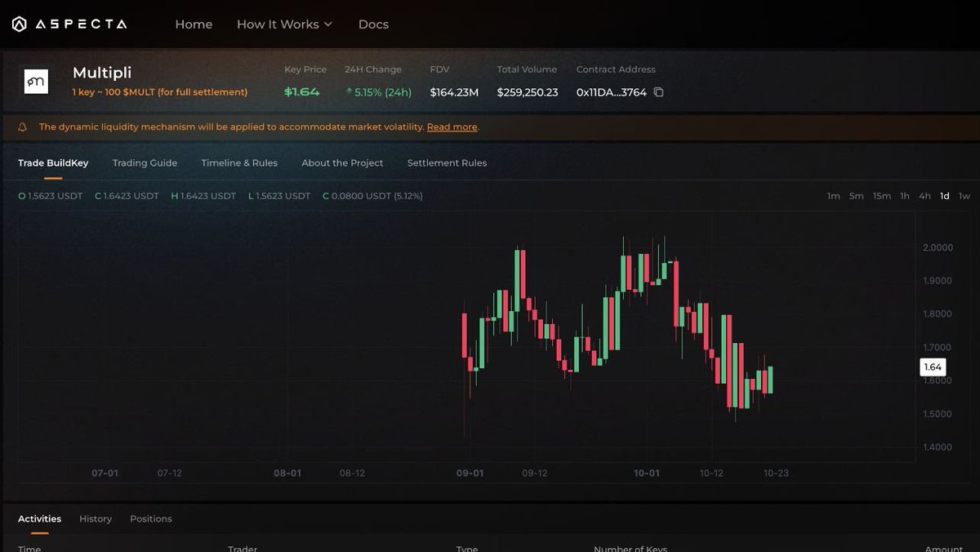Click the 1.64 current price label

click(x=933, y=367)
